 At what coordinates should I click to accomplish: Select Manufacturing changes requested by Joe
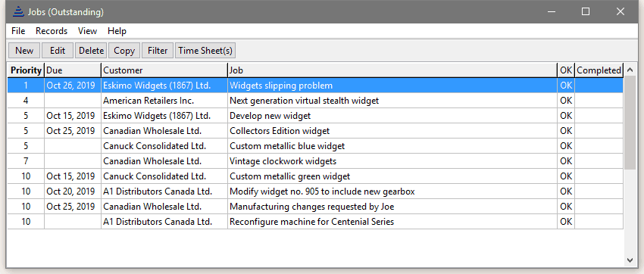[x=315, y=207]
